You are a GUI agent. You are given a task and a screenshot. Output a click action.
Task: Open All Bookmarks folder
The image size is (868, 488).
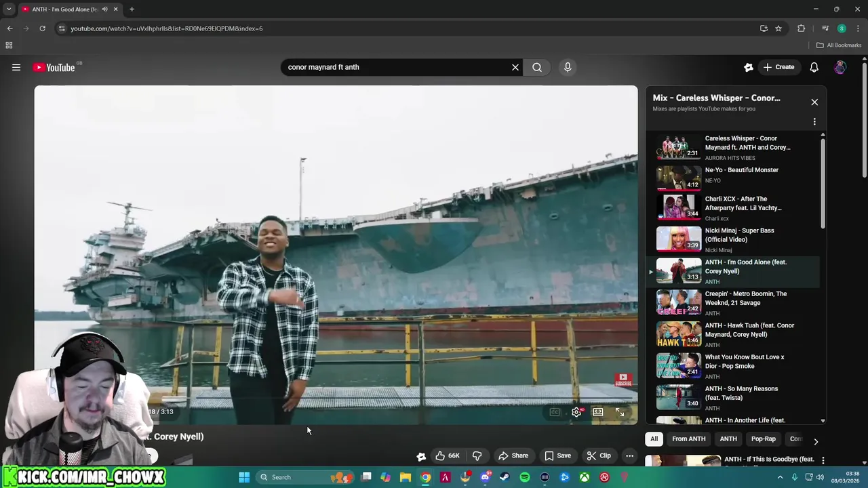pyautogui.click(x=839, y=45)
